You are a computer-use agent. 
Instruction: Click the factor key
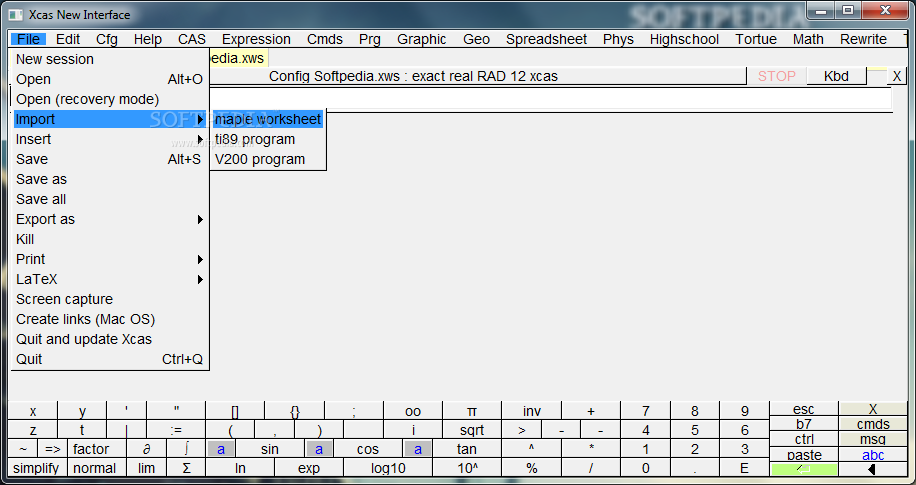[91, 449]
